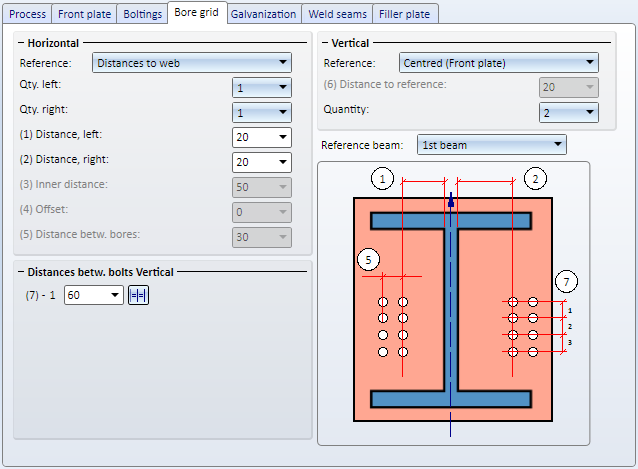638x469 pixels.
Task: Click the circled 5 marker in diagram
Action: 368,260
